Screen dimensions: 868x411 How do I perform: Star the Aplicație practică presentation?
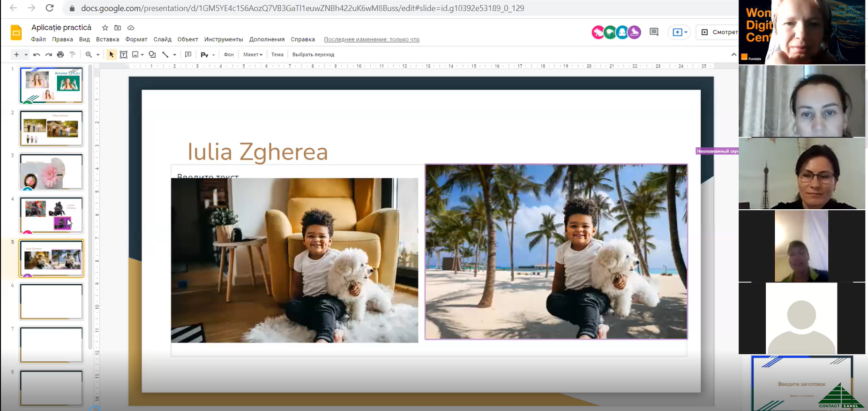[x=105, y=28]
